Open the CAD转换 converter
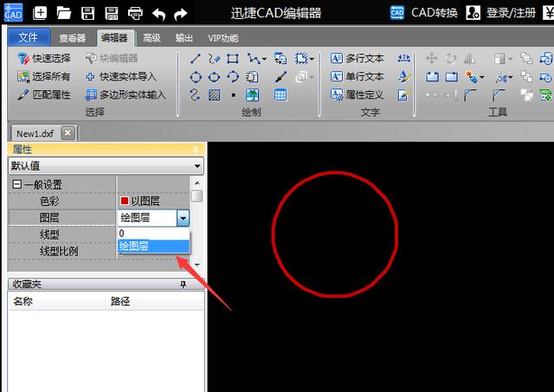Image resolution: width=554 pixels, height=392 pixels. coord(424,13)
